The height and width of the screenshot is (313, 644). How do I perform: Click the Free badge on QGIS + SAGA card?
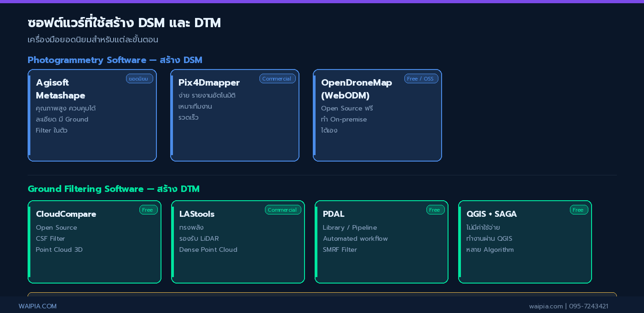579,210
